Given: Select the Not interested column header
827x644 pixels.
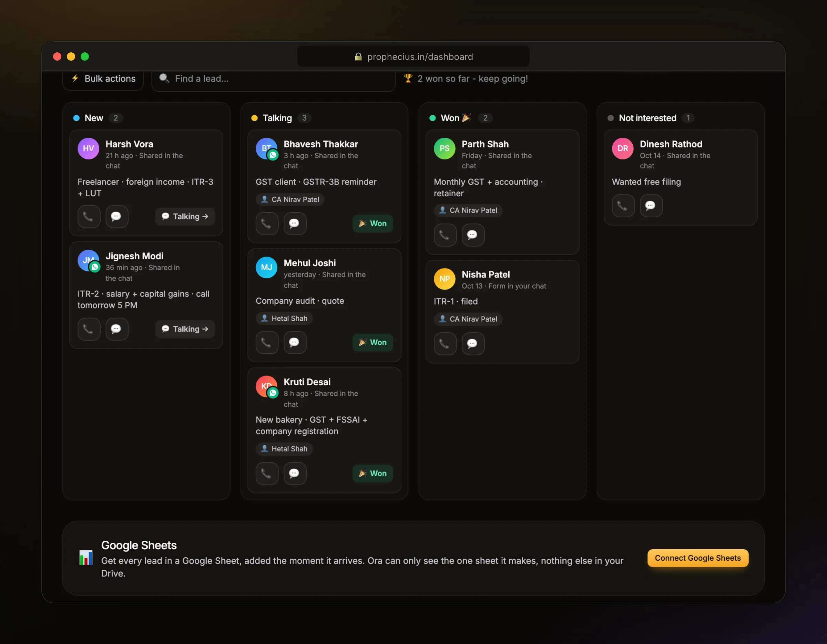Looking at the screenshot, I should pyautogui.click(x=647, y=118).
